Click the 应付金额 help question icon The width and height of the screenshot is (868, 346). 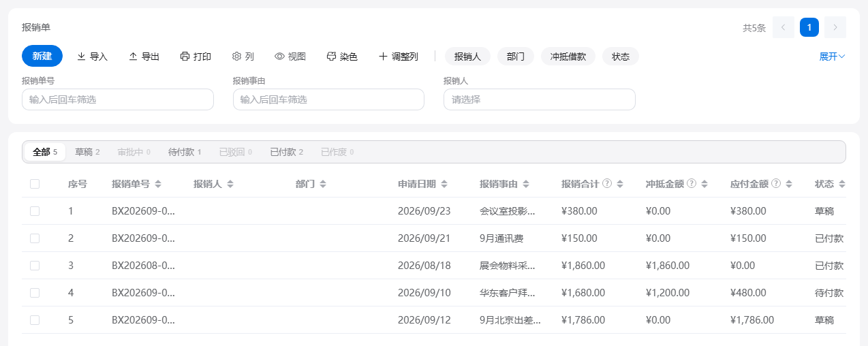click(x=776, y=184)
